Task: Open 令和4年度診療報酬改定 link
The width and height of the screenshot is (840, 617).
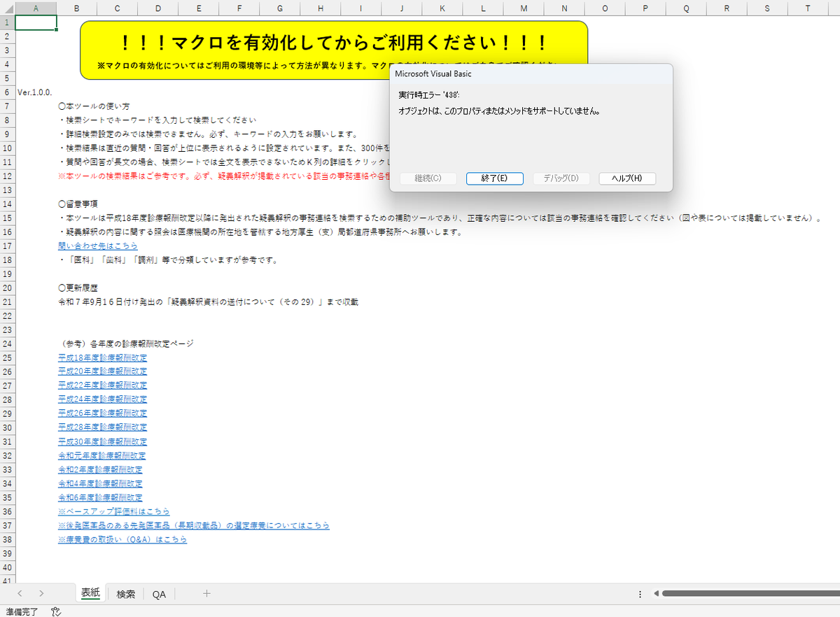Action: 101,483
